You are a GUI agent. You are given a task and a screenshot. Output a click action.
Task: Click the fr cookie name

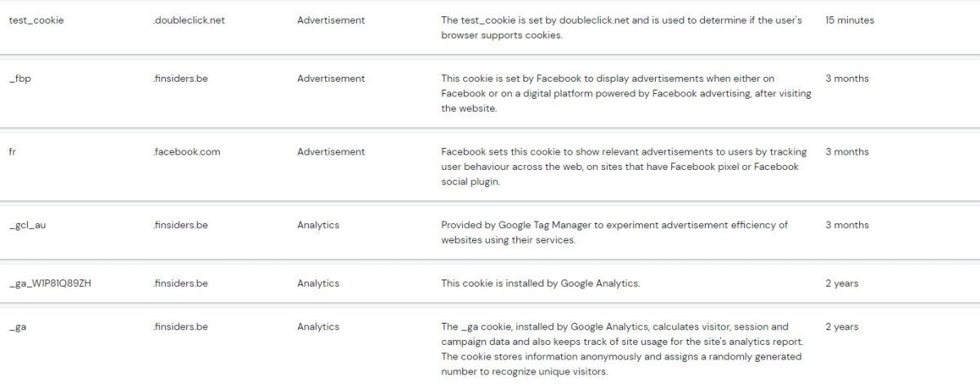coord(12,152)
